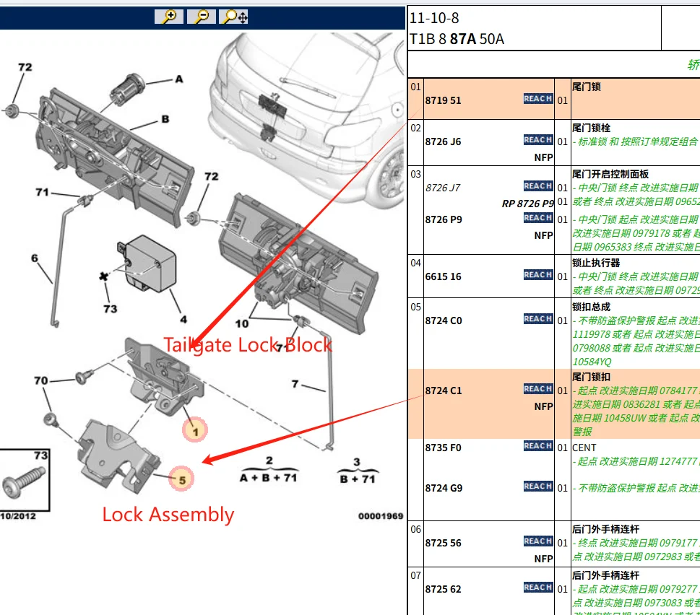Select part number 8735 F0
The width and height of the screenshot is (700, 615).
coord(444,448)
